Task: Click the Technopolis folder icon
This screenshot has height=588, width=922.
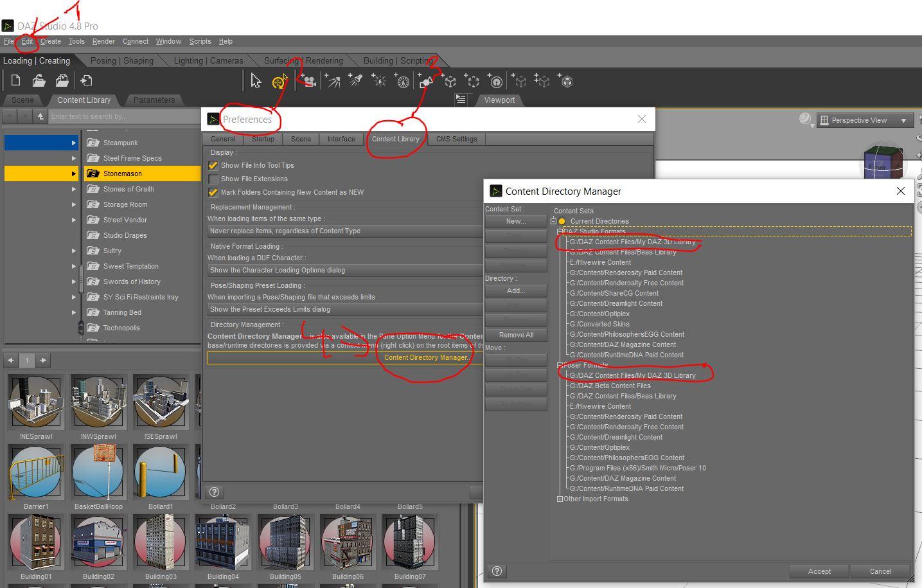Action: pyautogui.click(x=93, y=328)
